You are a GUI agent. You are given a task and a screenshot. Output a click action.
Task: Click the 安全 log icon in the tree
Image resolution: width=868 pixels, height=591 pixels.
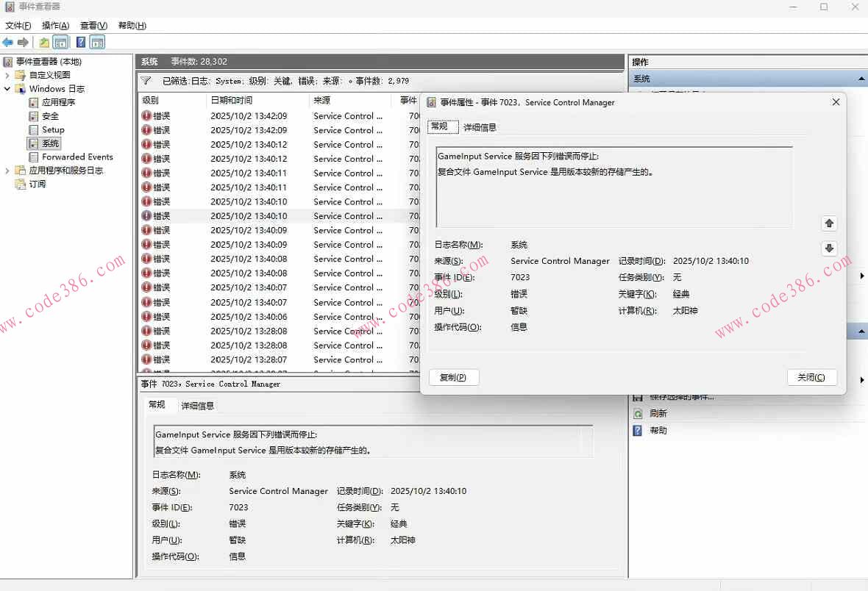coord(33,116)
